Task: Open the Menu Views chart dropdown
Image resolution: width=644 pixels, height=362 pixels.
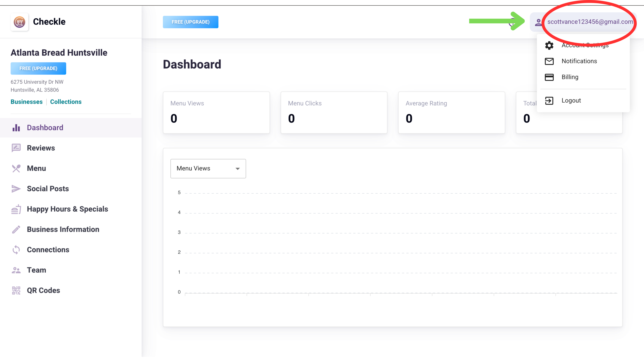Action: [x=208, y=169]
